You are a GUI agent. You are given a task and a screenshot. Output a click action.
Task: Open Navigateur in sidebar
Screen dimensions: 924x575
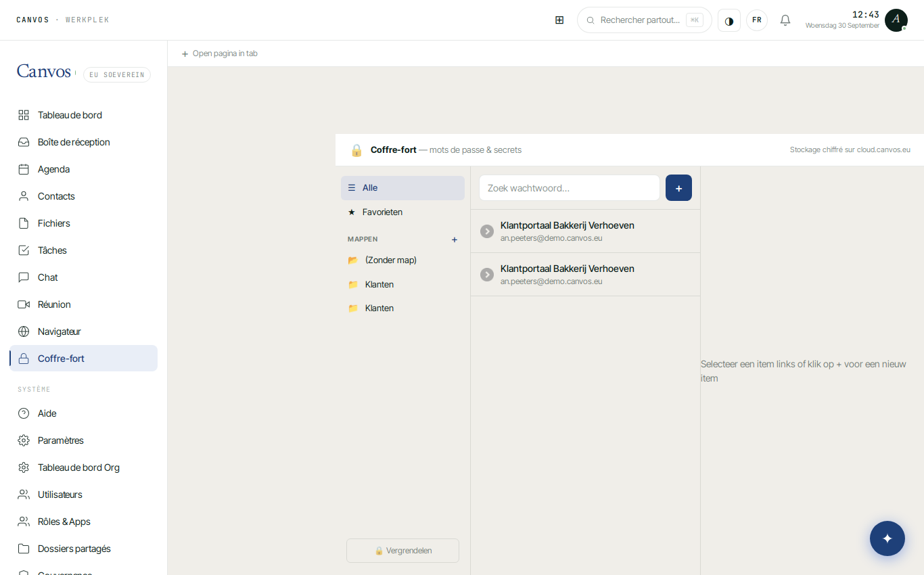[83, 331]
